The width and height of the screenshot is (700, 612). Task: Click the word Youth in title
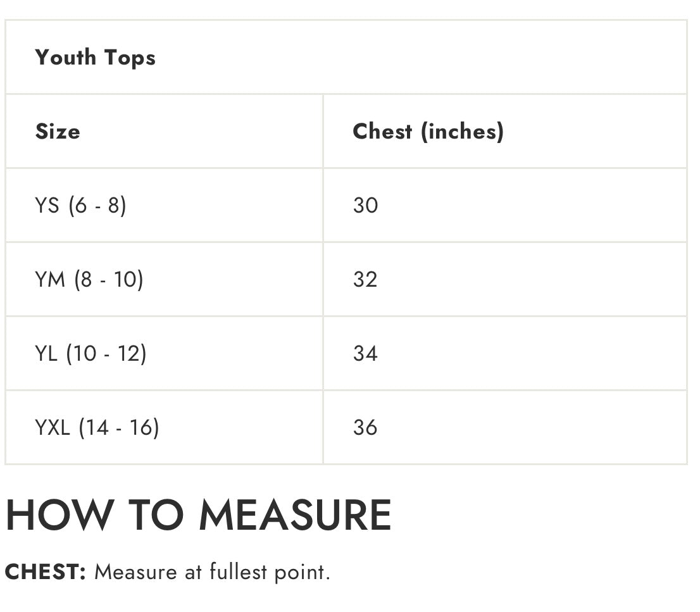pos(66,58)
